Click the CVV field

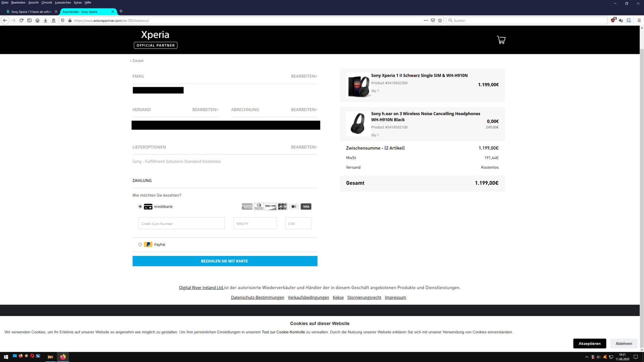(x=298, y=223)
